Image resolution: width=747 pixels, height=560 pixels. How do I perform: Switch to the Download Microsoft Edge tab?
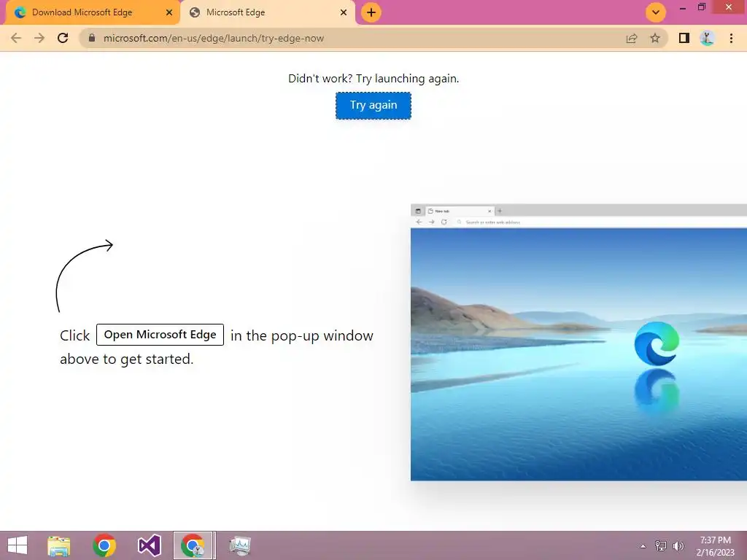pos(93,12)
